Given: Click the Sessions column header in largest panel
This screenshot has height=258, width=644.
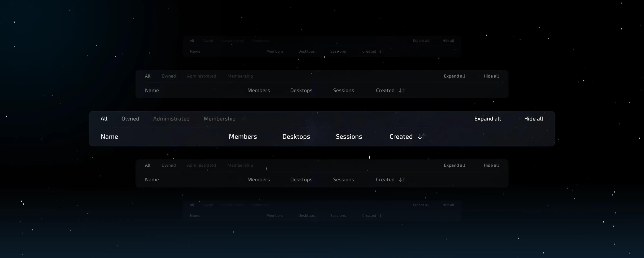Looking at the screenshot, I should 349,137.
